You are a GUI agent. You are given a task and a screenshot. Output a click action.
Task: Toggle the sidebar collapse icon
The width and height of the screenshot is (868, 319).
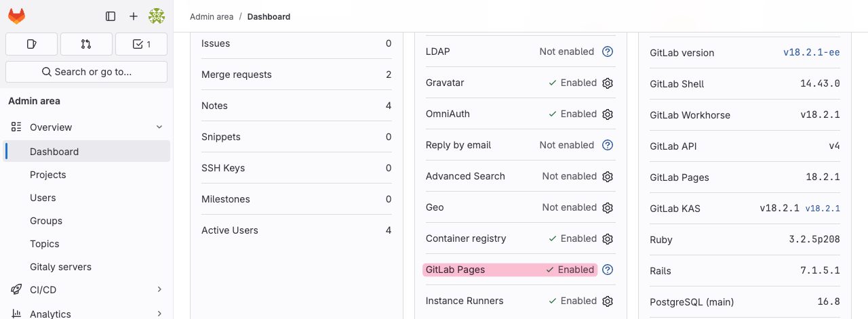[111, 16]
